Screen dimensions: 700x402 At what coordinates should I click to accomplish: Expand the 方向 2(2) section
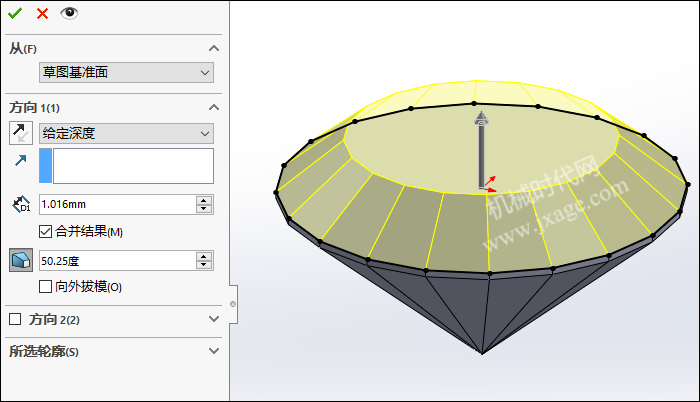coord(214,319)
